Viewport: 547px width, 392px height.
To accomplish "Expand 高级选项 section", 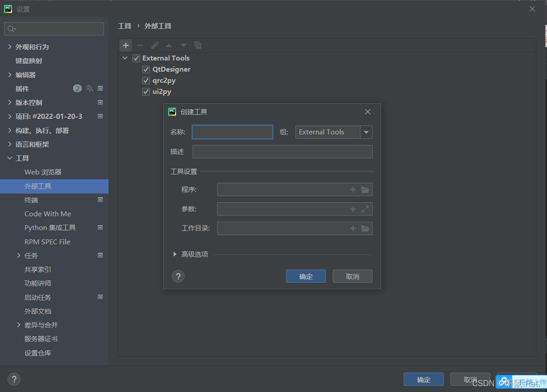I will pos(175,254).
